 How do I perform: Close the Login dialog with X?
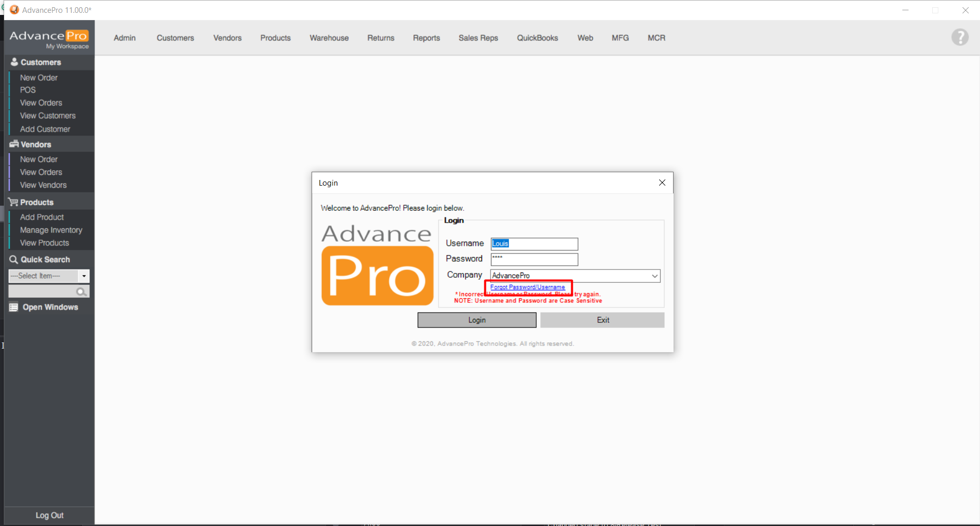tap(662, 183)
